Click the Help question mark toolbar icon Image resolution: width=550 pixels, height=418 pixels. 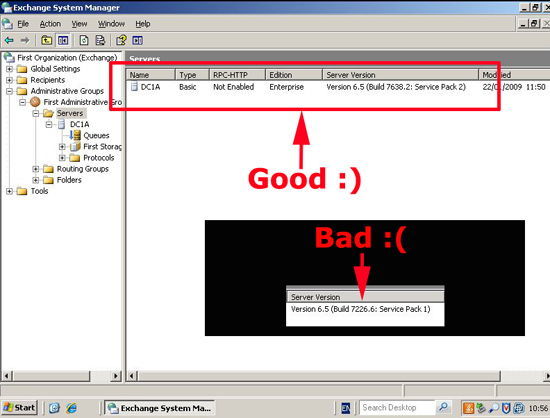coord(121,40)
